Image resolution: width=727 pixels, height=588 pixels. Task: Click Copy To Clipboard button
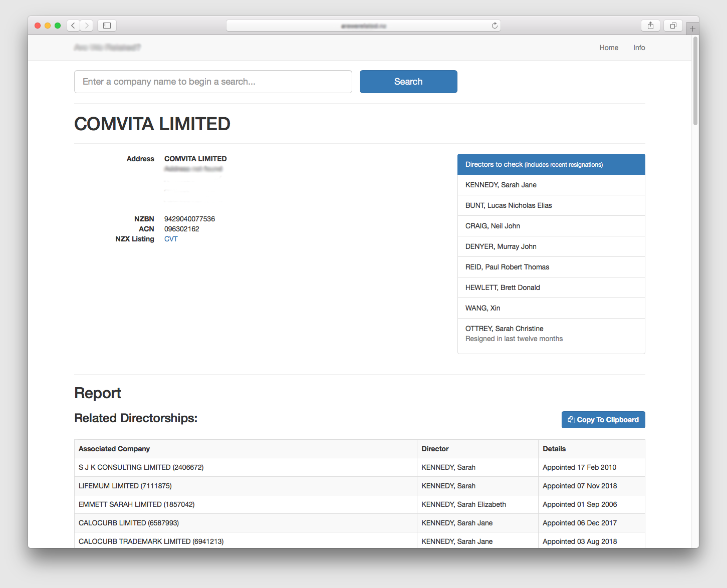[603, 420]
